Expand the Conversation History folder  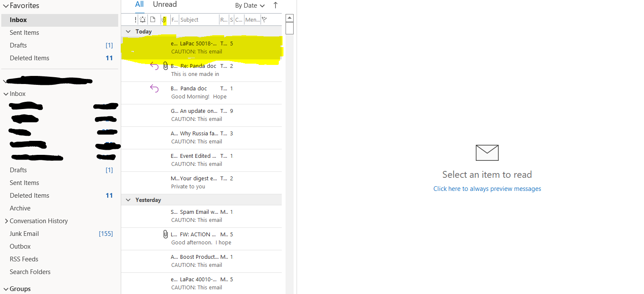(6, 221)
